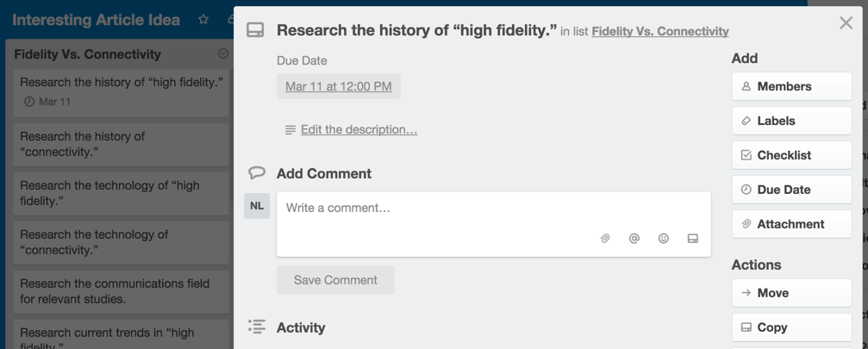Open the Labels picker

[791, 121]
